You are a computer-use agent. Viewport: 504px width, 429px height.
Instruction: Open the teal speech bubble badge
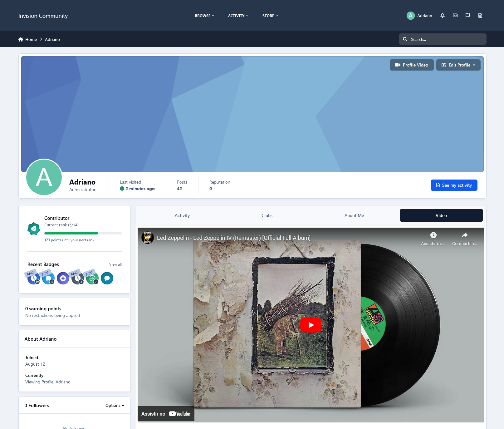107,278
